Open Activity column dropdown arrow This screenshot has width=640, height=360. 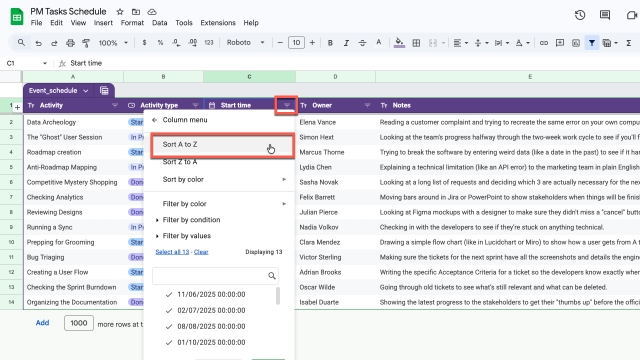point(115,105)
